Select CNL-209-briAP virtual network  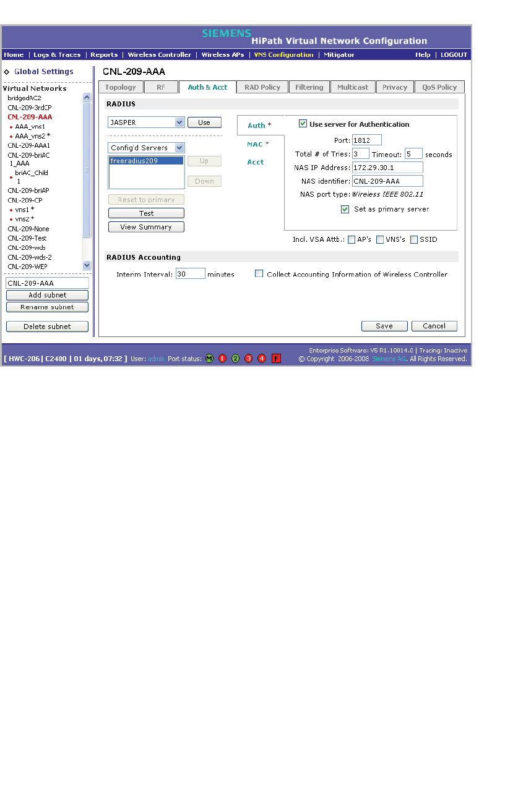[28, 190]
